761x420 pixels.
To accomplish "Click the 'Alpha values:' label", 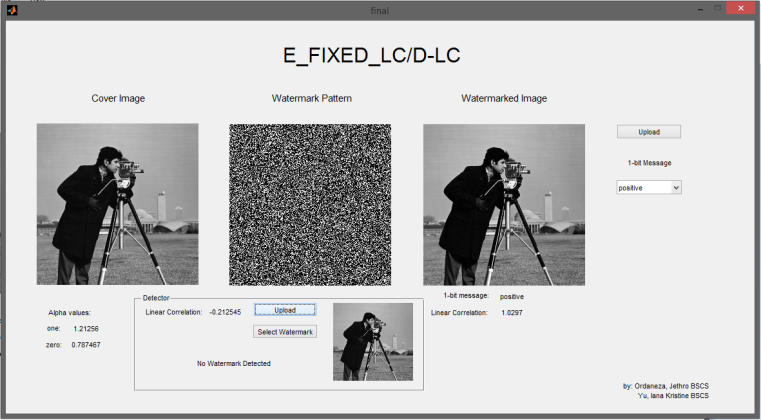I will [x=69, y=313].
